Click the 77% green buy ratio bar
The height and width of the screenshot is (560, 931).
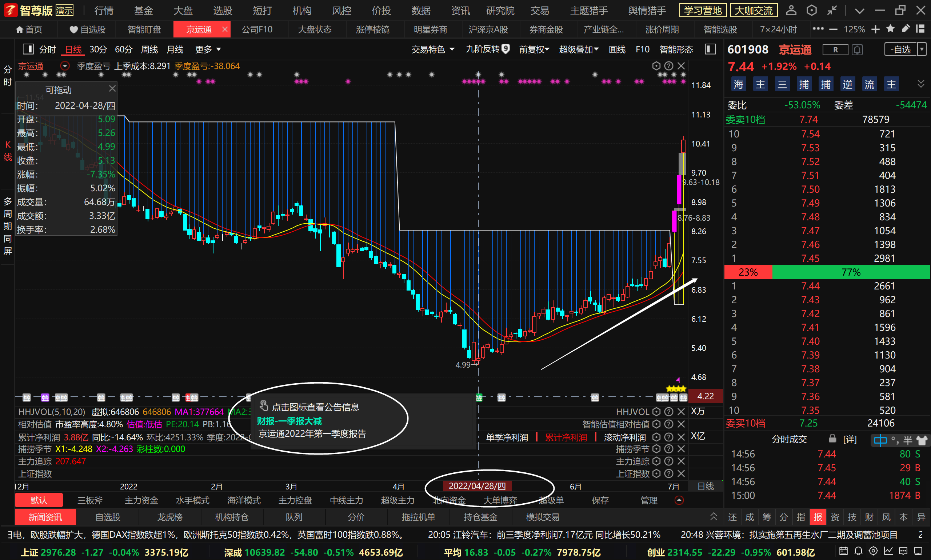[x=851, y=272]
